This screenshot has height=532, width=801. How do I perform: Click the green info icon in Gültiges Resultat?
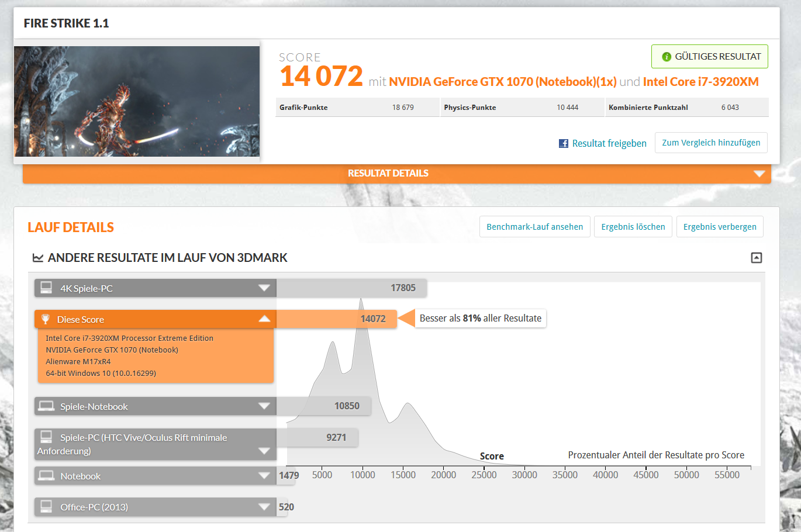[x=666, y=57]
